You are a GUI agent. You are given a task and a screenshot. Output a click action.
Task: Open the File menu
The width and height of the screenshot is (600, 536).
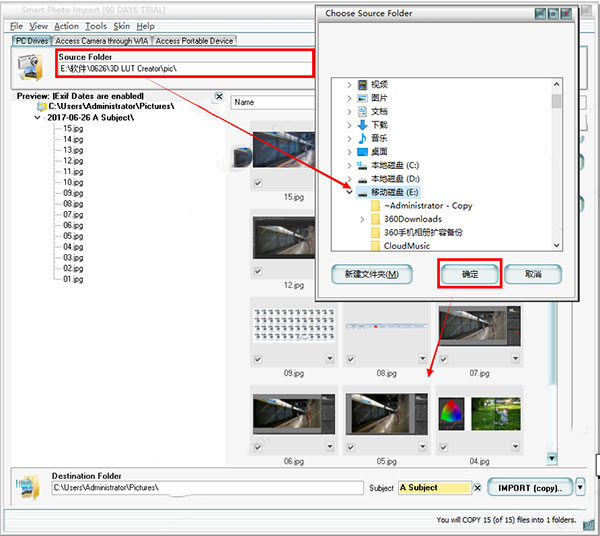pos(16,26)
